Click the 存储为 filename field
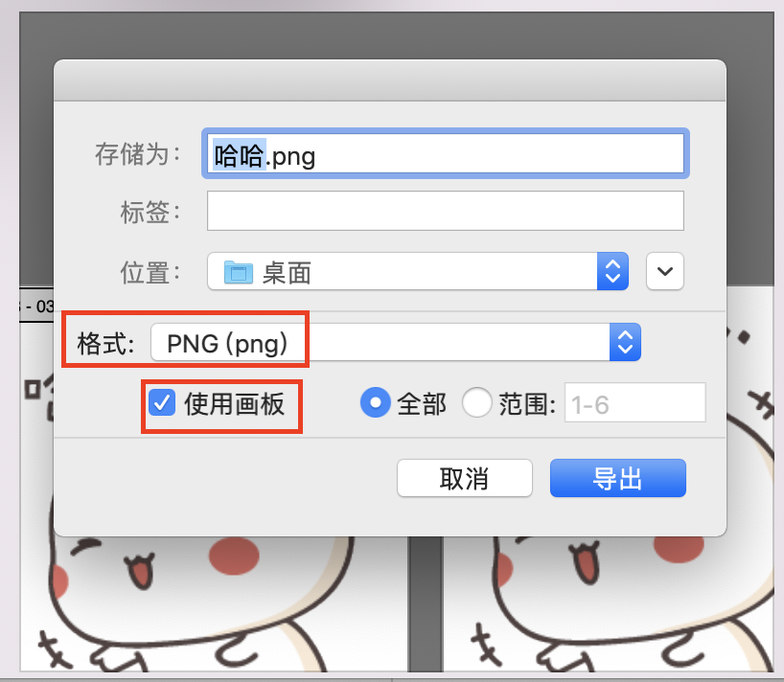Screen dimensions: 784x682 (446, 154)
